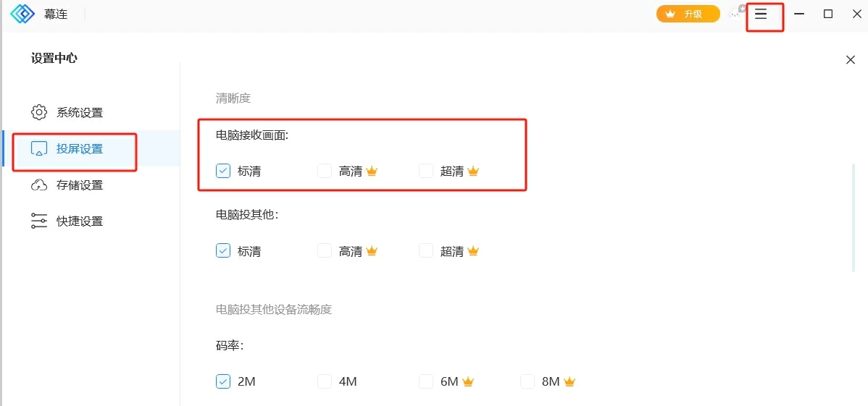Image resolution: width=868 pixels, height=406 pixels.
Task: Click crown icon next to 电脑投其他 超清
Action: (x=472, y=250)
